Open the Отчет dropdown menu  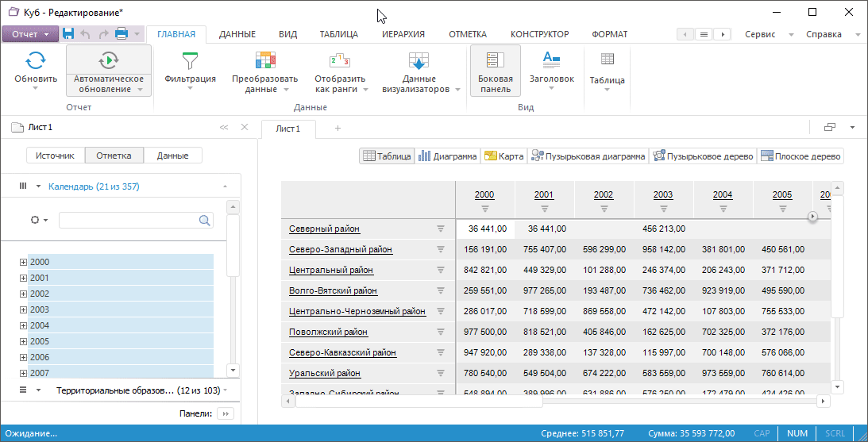click(30, 34)
